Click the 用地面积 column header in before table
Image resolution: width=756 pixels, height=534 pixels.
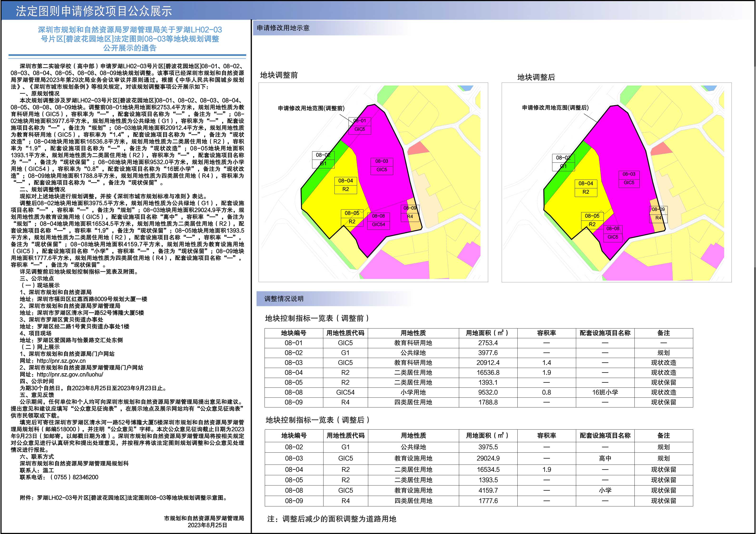click(x=488, y=333)
